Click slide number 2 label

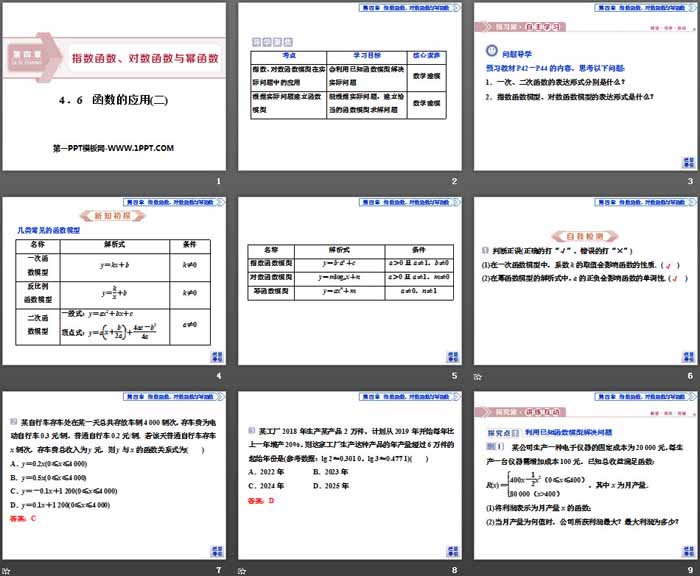pos(454,181)
